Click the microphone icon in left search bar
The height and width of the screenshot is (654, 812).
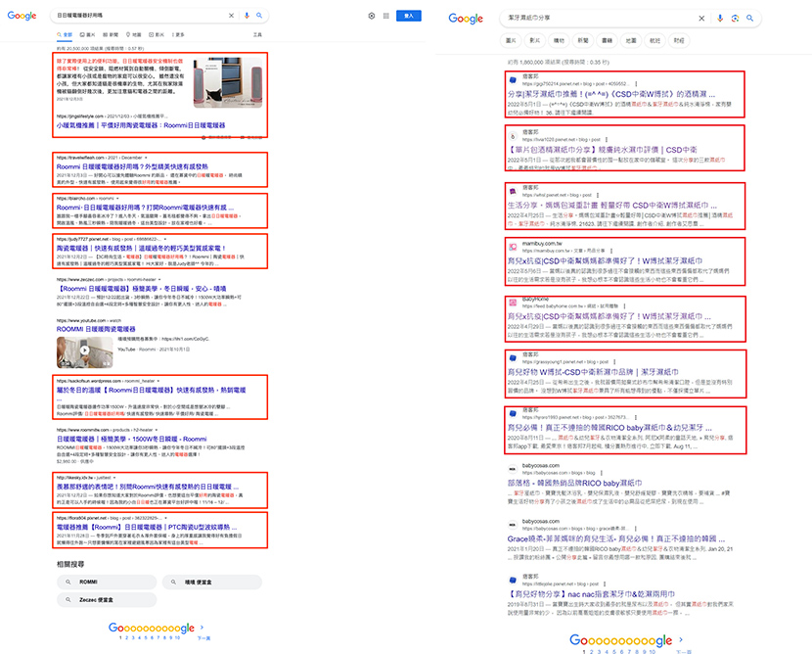point(246,16)
